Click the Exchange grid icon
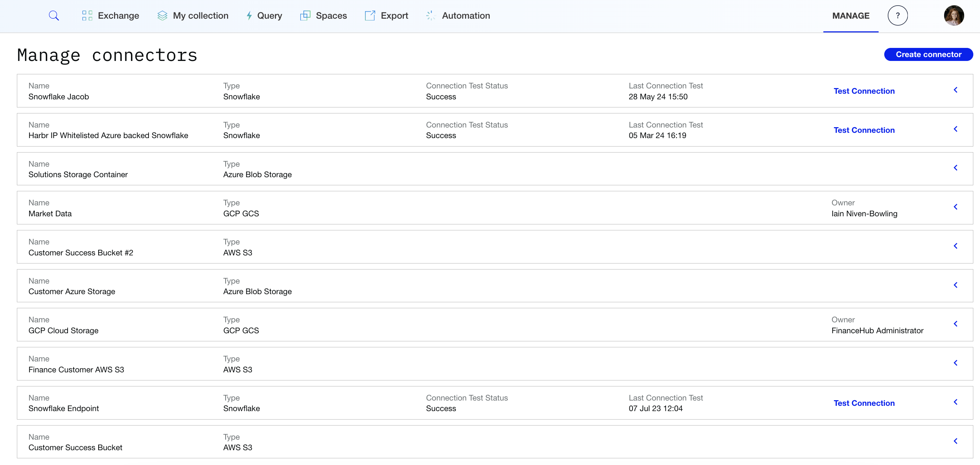Screen dimensions: 980x465 [x=87, y=15]
